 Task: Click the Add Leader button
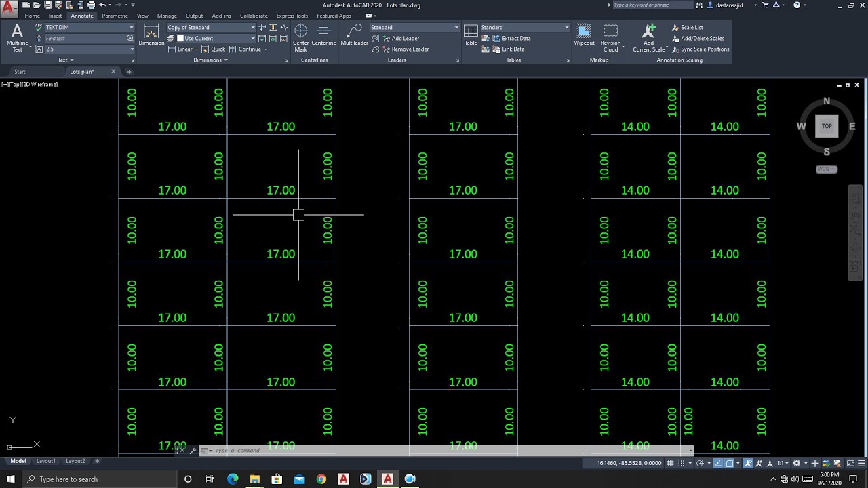point(399,39)
